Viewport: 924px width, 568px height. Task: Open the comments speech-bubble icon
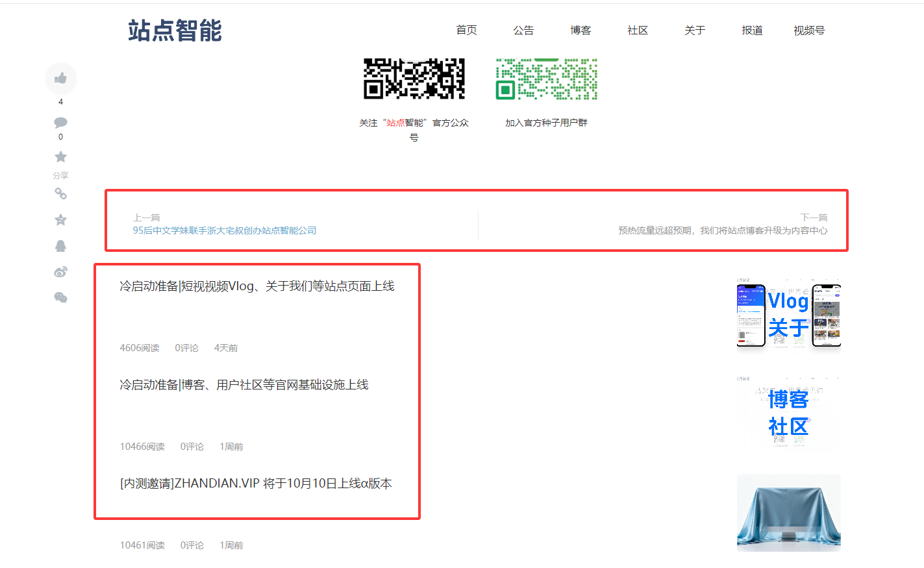pos(61,122)
